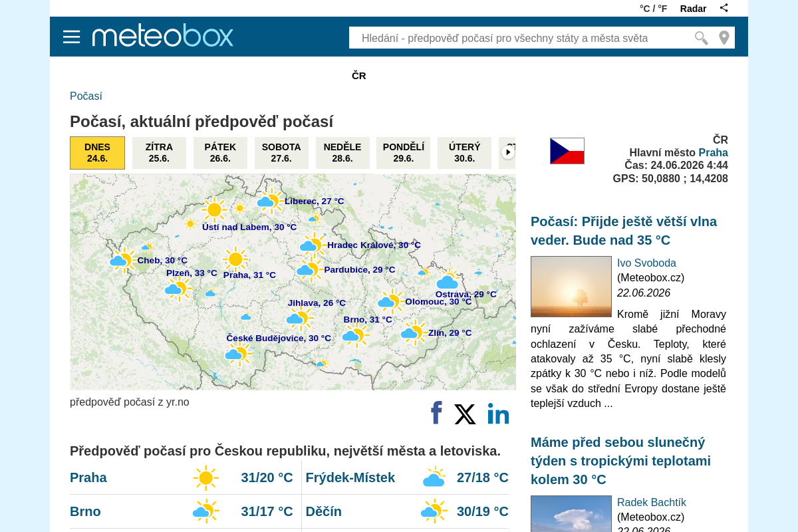Click 'Hradec Králové, 30 °C' map label
This screenshot has width=798, height=532.
coord(374,245)
